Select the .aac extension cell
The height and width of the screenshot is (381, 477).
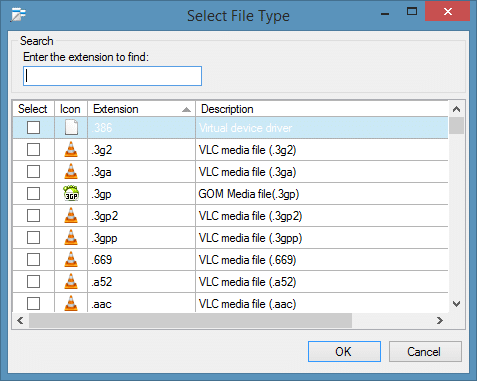(x=141, y=303)
